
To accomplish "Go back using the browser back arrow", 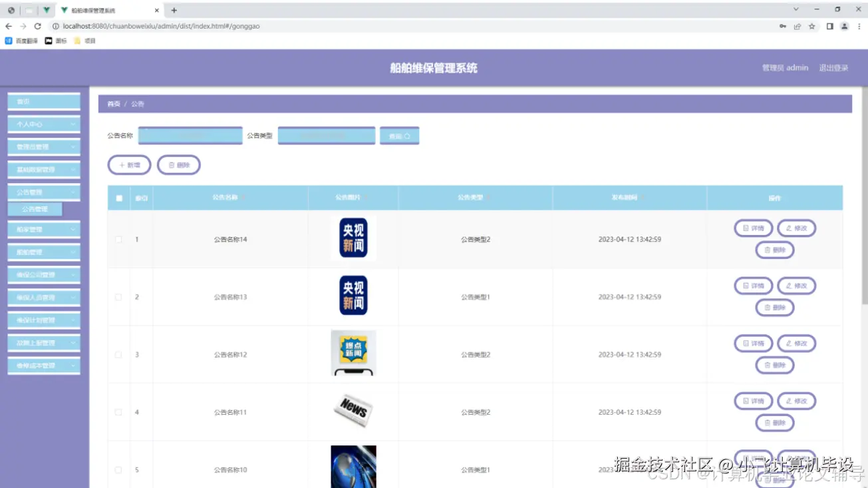I will (x=9, y=26).
